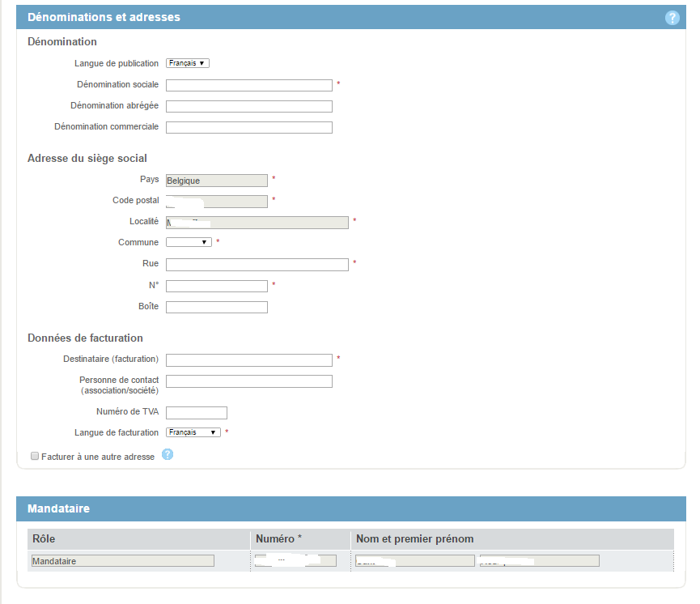Click the Personne de contact field
This screenshot has width=700, height=604.
pos(249,381)
